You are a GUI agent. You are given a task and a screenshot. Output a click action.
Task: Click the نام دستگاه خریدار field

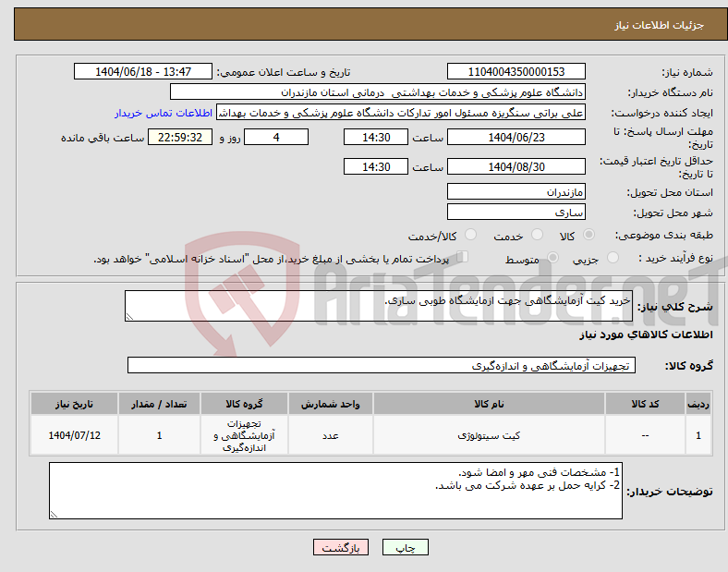[378, 91]
